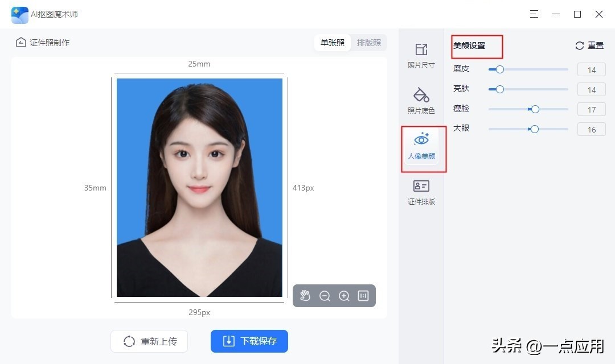Click the 大眼 value input field
This screenshot has width=615, height=364.
tap(592, 129)
